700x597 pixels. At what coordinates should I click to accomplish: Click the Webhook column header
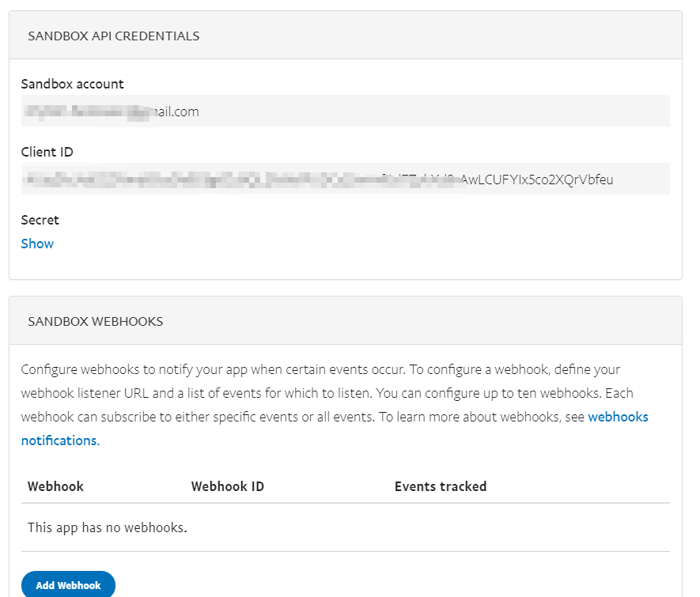(x=55, y=486)
